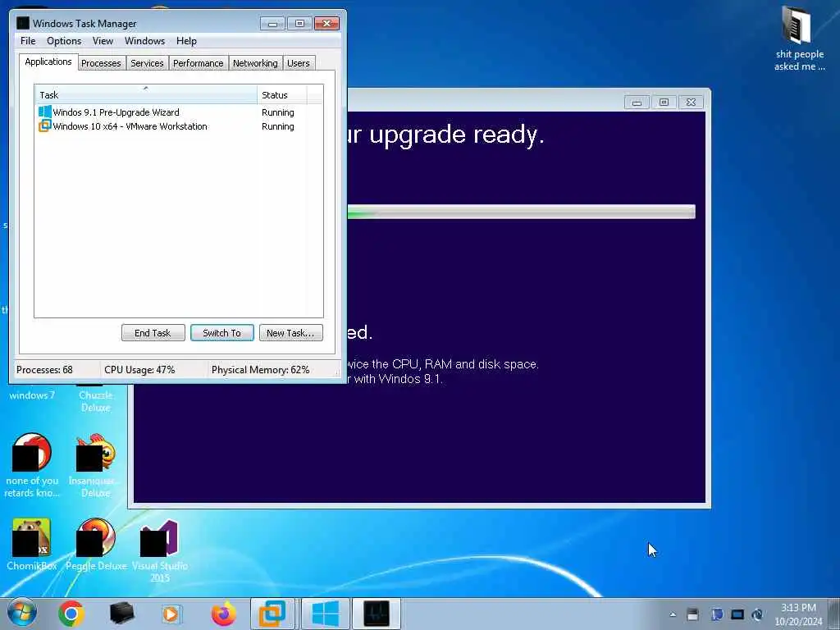The width and height of the screenshot is (840, 630).
Task: Click the 'CPU Usage: 47%' status text
Action: pos(139,370)
